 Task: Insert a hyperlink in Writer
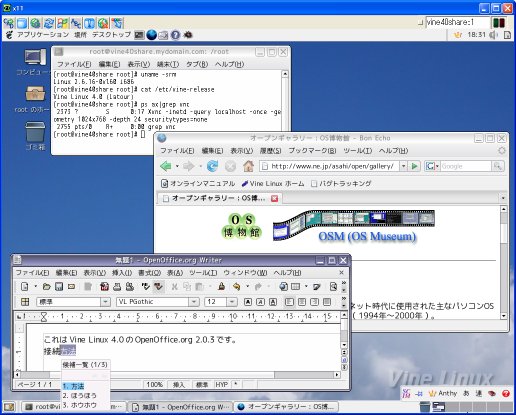[x=283, y=286]
